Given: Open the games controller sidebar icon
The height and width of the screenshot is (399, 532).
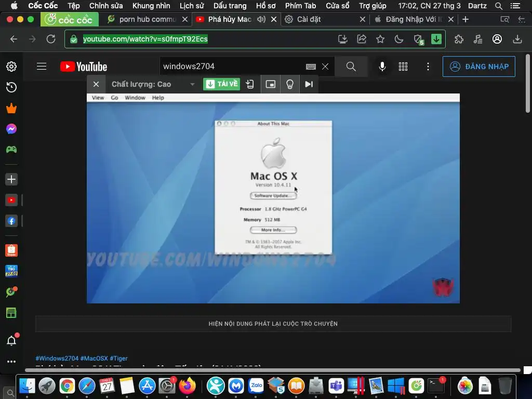Looking at the screenshot, I should [11, 150].
